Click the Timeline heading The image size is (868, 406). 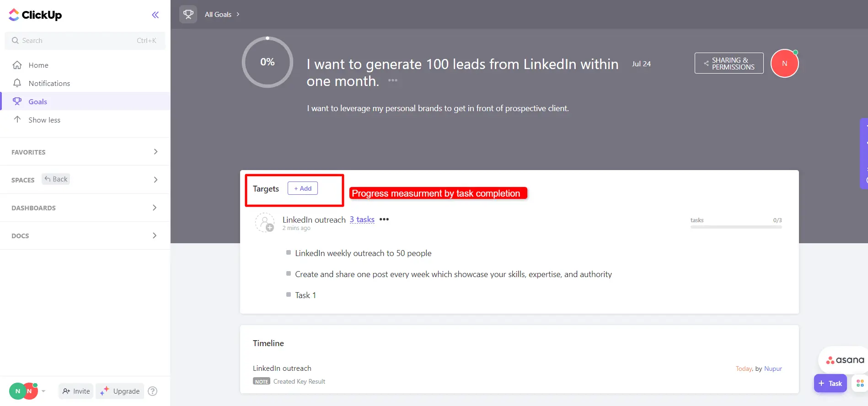[x=268, y=343]
